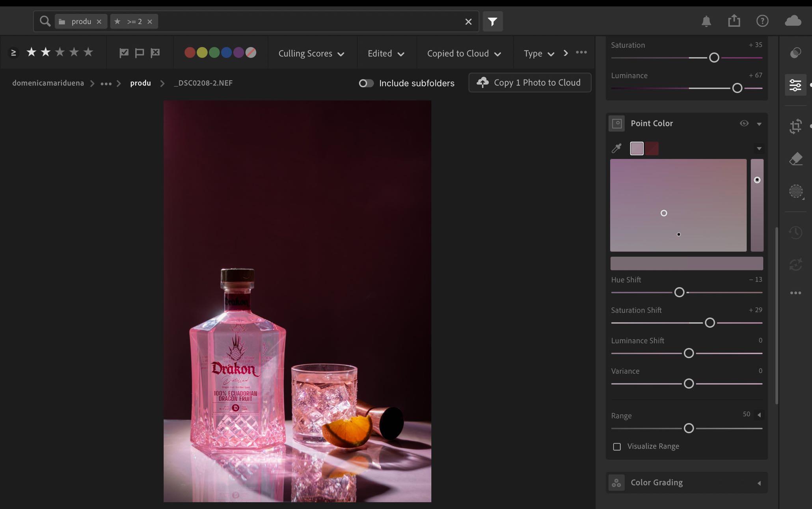This screenshot has width=812, height=509.
Task: Open the Masking tool
Action: click(795, 192)
